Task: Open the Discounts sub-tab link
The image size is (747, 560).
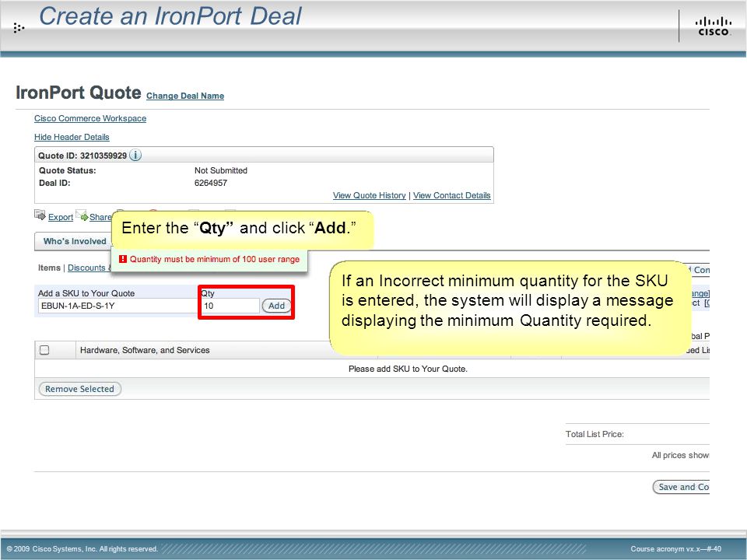Action: (86, 268)
